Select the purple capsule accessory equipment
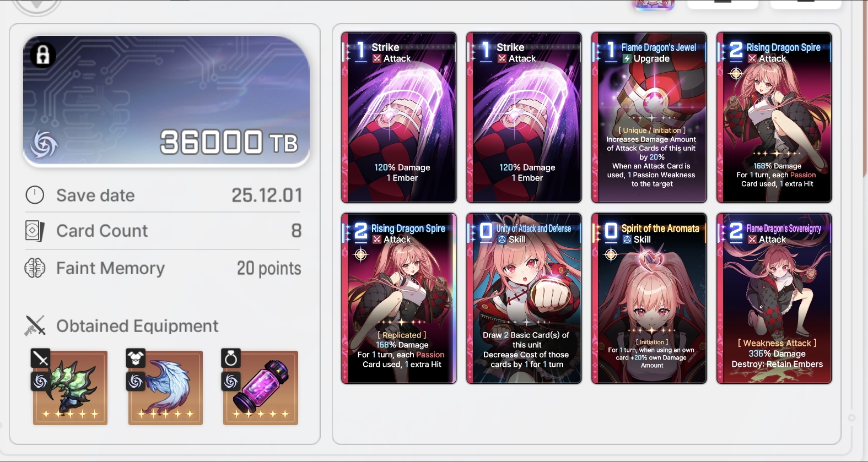Screen dimensions: 868x462 (261, 388)
